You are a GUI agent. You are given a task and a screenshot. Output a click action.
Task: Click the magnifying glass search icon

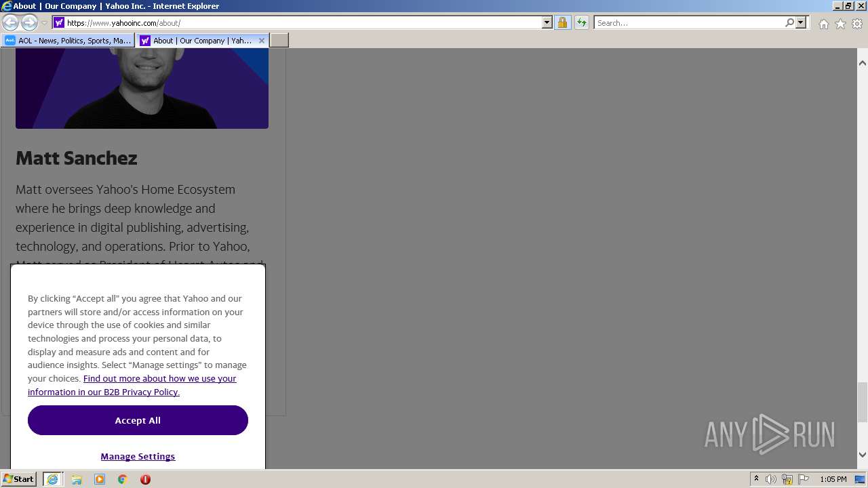pyautogui.click(x=789, y=22)
